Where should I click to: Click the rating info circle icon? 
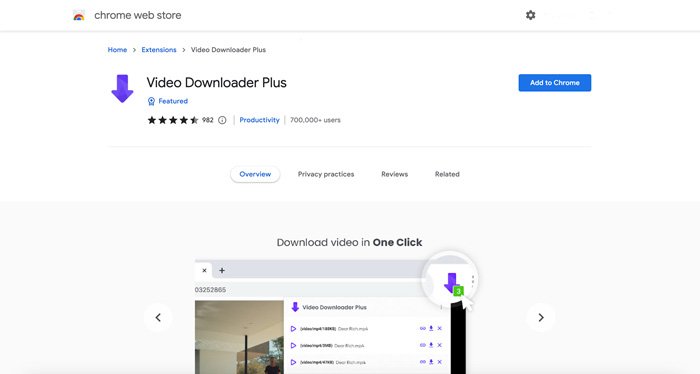tap(222, 120)
